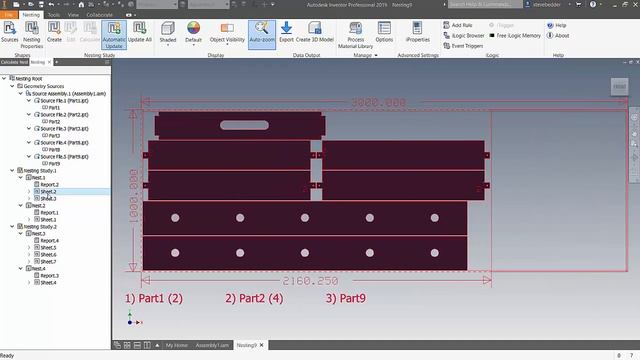Open the Default color scheme dropdown
Viewport: 640px width, 360px height.
(x=193, y=33)
